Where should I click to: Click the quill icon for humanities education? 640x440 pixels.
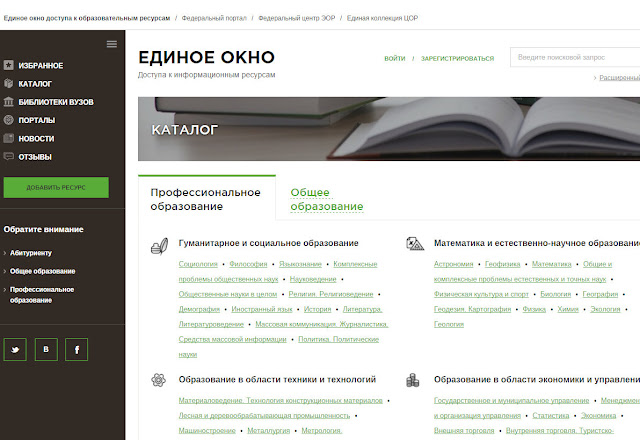point(160,247)
